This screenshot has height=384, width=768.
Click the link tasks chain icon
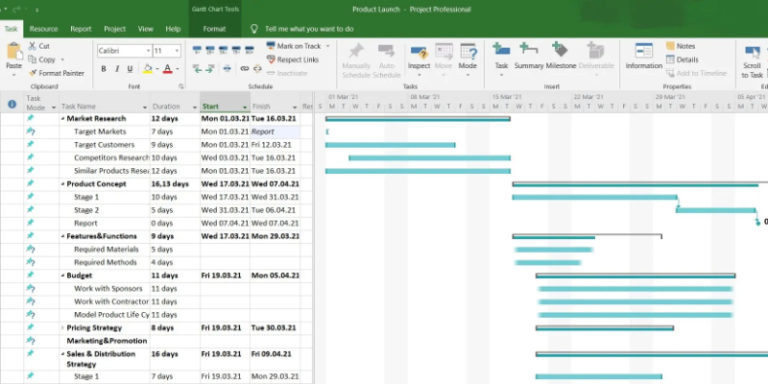244,69
